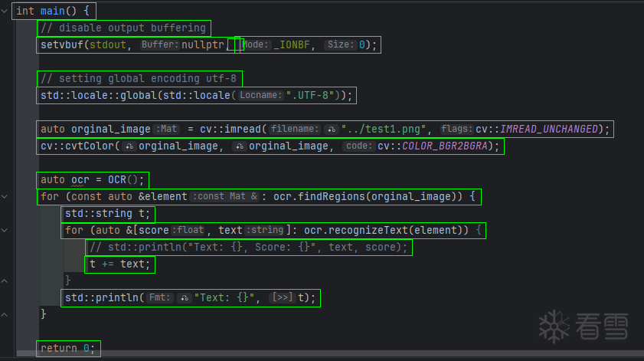Click conversion icon before second orginal_image argument
The image size is (644, 361).
[x=240, y=146]
